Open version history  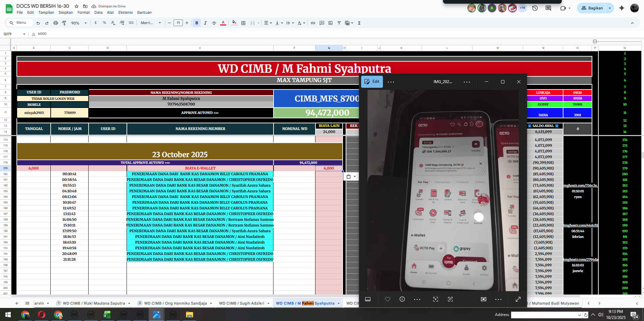(x=535, y=8)
